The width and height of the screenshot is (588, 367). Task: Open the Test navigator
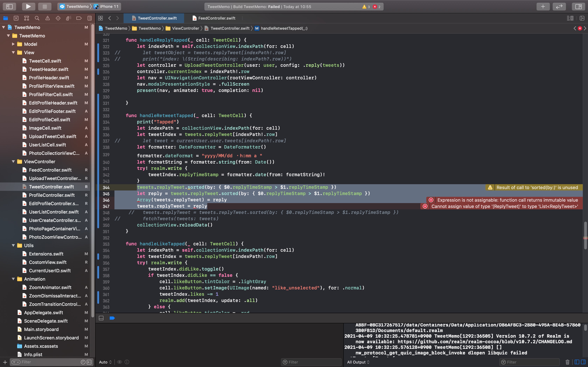click(x=58, y=18)
